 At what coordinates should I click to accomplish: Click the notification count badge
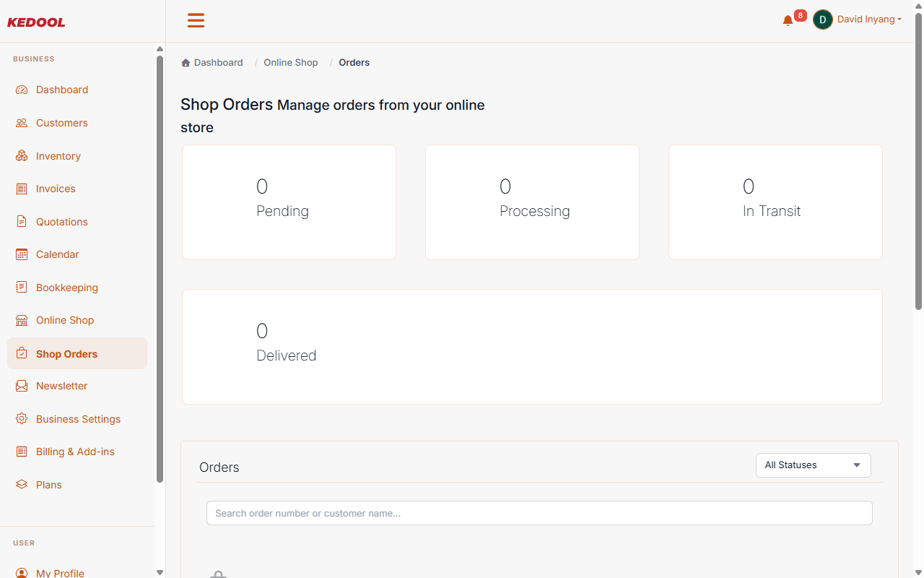tap(800, 15)
